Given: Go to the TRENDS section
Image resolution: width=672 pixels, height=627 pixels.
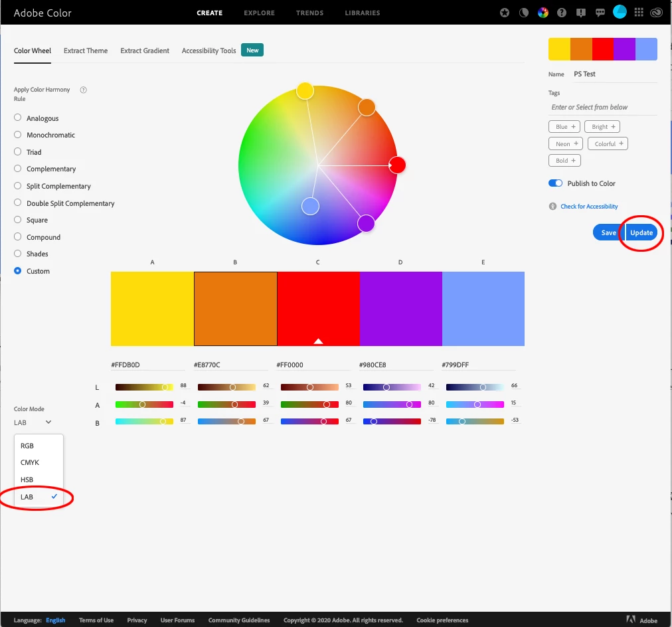Looking at the screenshot, I should click(x=310, y=13).
